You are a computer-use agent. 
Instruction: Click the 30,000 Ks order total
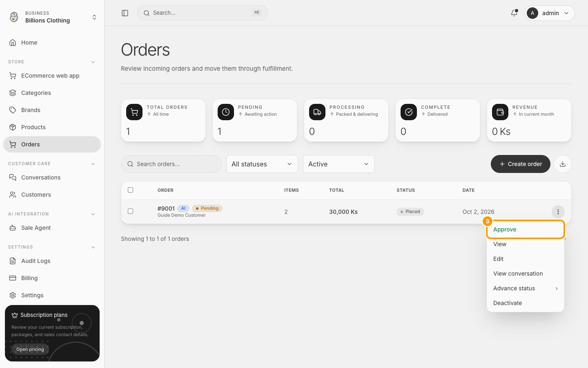(343, 212)
